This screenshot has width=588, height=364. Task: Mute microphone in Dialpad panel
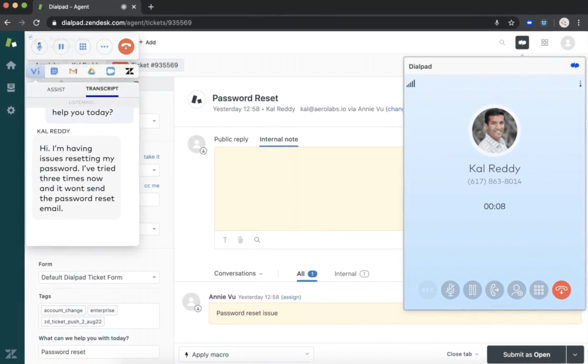450,290
